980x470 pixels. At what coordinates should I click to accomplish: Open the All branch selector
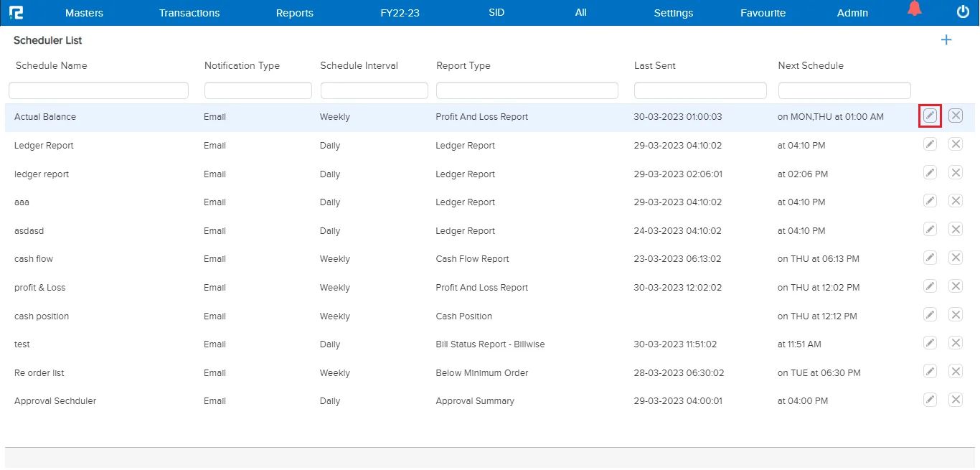click(580, 12)
